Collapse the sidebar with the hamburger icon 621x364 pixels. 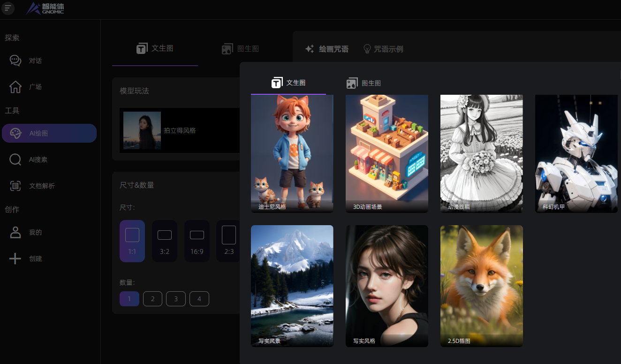click(x=8, y=8)
